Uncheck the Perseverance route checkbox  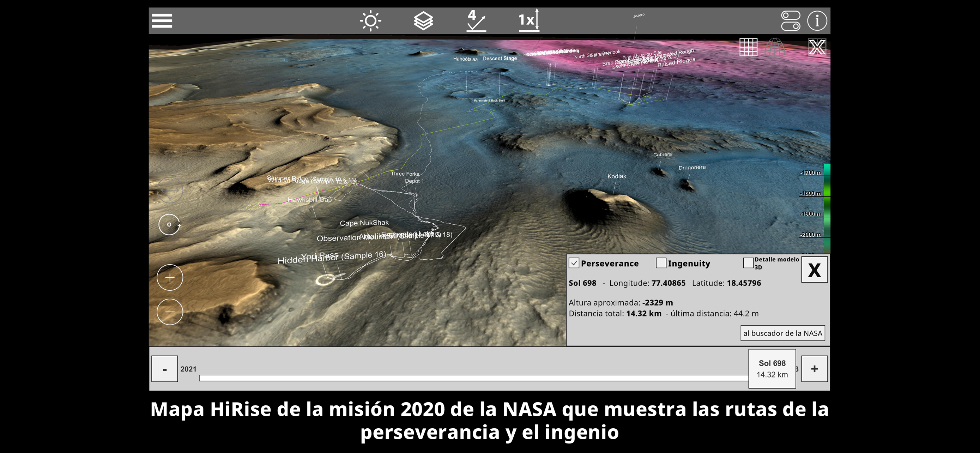(574, 263)
